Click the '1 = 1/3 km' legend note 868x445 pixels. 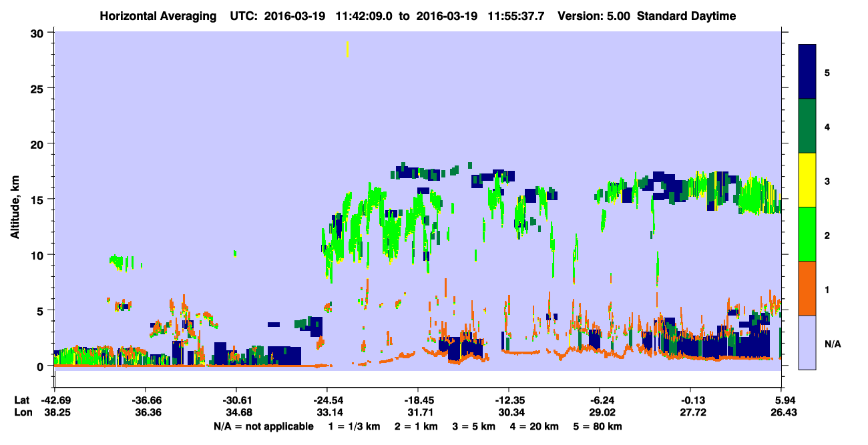tap(355, 426)
